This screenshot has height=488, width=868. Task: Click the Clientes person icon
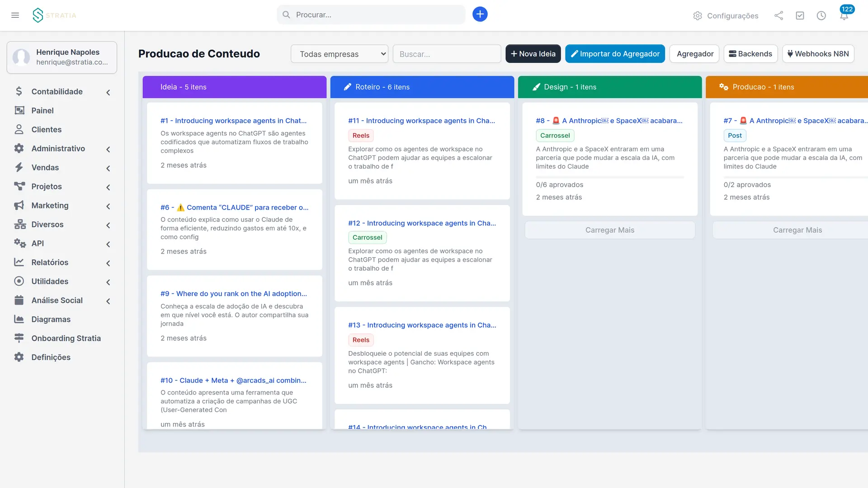[19, 130]
